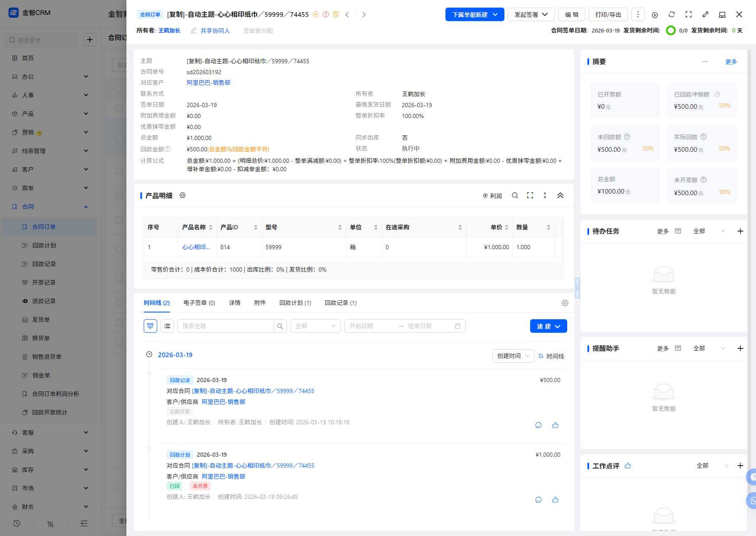Open the attachments tab

click(x=260, y=303)
